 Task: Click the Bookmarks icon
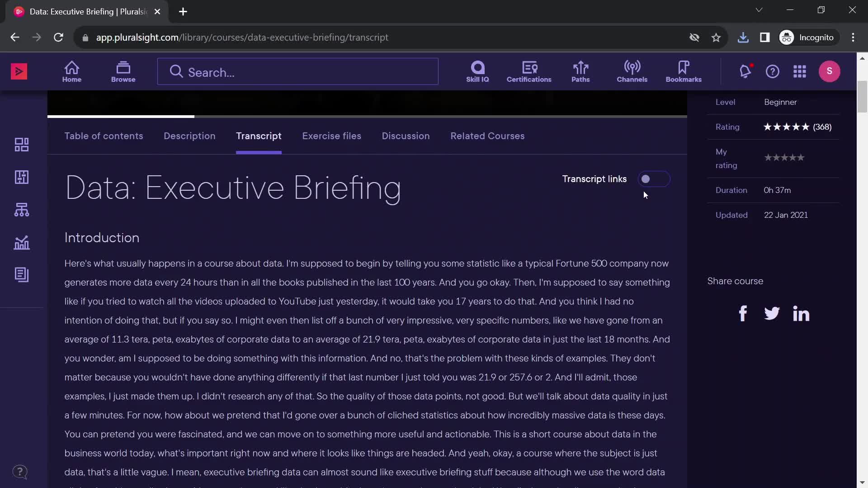(x=684, y=71)
